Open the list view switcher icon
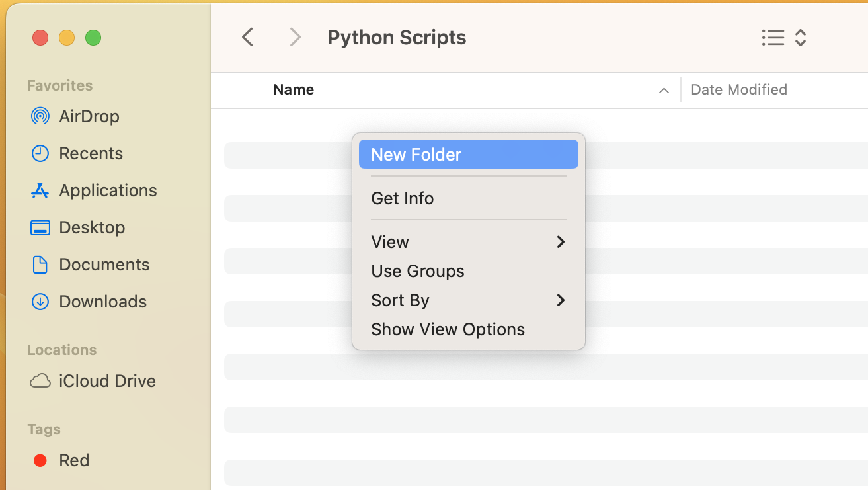 point(773,38)
